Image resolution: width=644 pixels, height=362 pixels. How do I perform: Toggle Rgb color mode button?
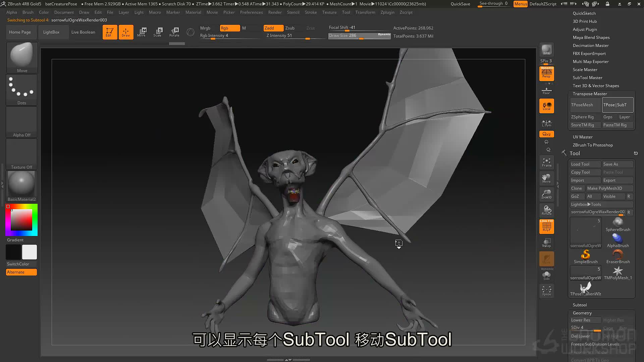230,28
